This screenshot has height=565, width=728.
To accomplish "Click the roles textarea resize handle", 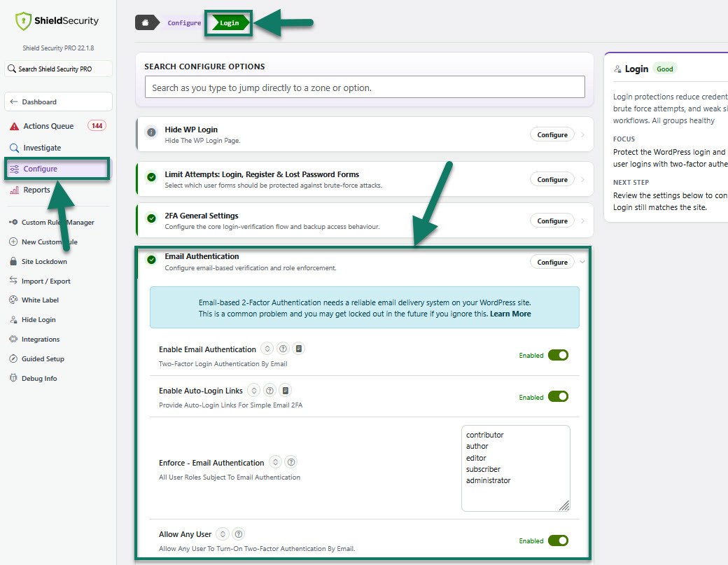I will [565, 506].
